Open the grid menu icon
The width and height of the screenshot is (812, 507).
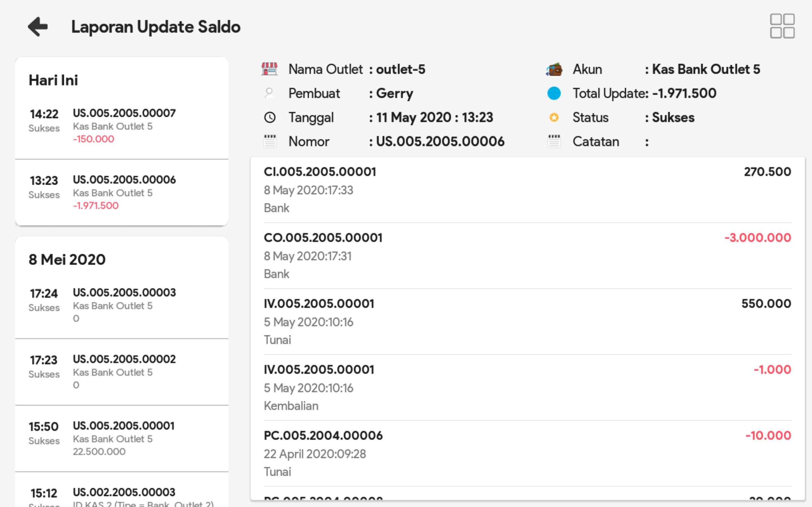(782, 26)
